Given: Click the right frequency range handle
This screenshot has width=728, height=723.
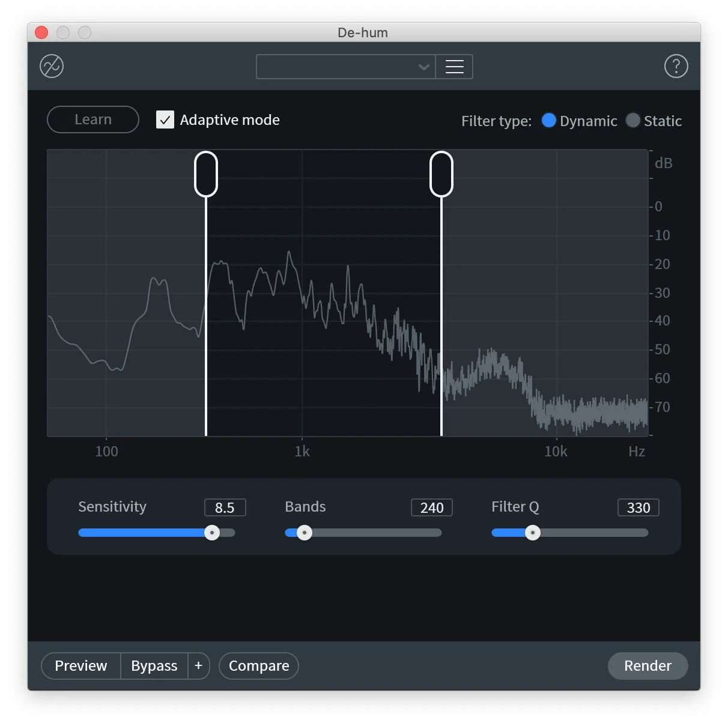Looking at the screenshot, I should (441, 174).
